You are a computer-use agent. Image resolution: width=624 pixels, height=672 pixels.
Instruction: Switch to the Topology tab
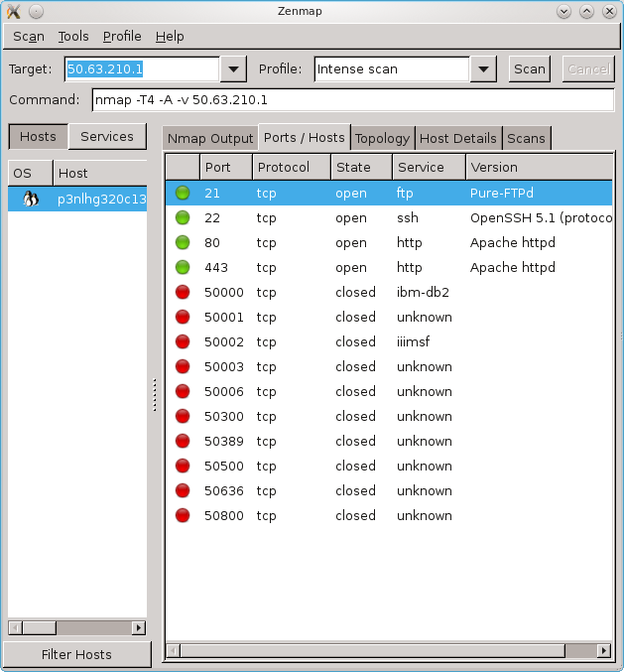click(x=383, y=138)
